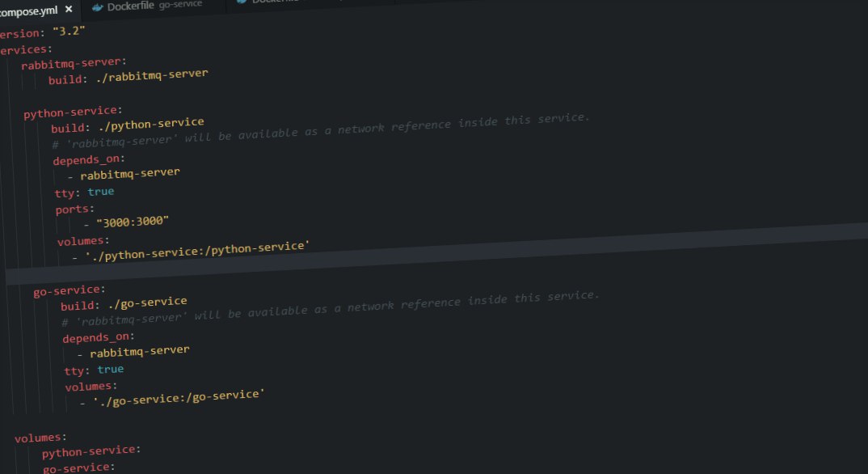Screen dimensions: 868x474
Task: Click volumes: inside the go-service block
Action: pos(91,386)
